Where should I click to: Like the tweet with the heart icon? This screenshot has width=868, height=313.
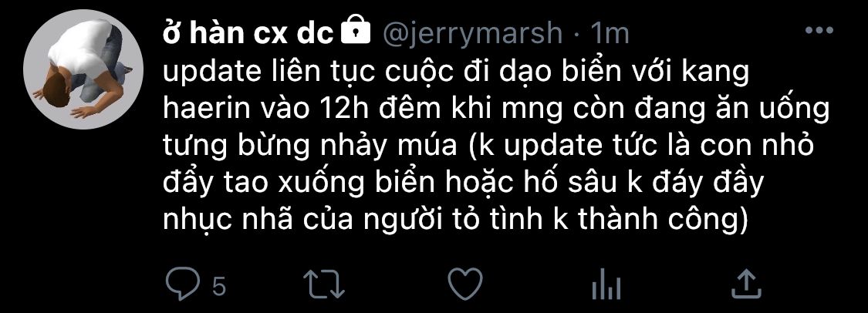465,284
